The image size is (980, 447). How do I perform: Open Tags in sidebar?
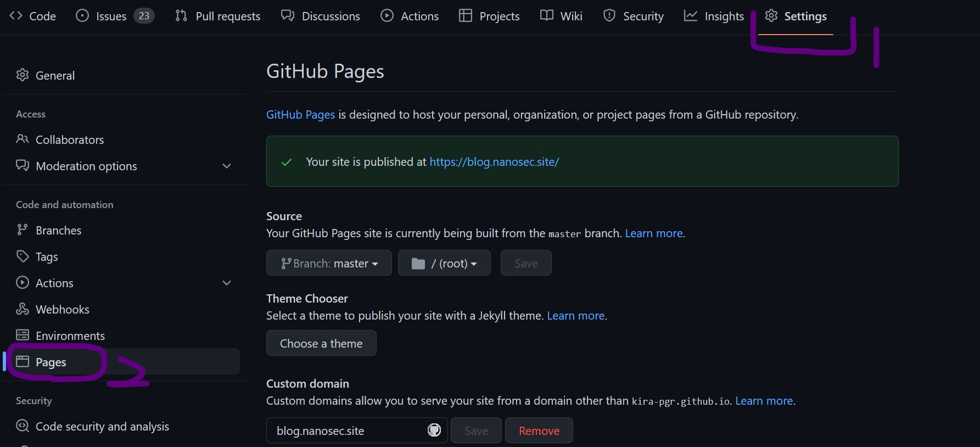(121, 256)
